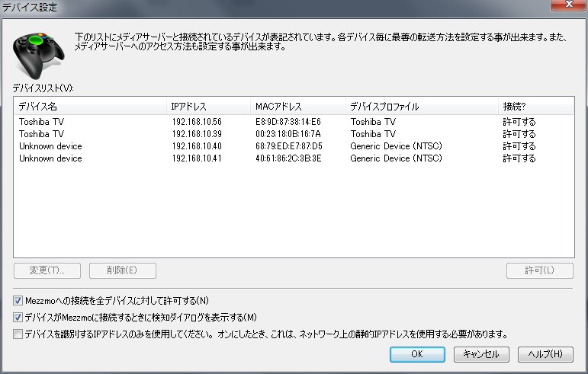The width and height of the screenshot is (588, 374).
Task: Click the キャンセル button
Action: pyautogui.click(x=481, y=354)
